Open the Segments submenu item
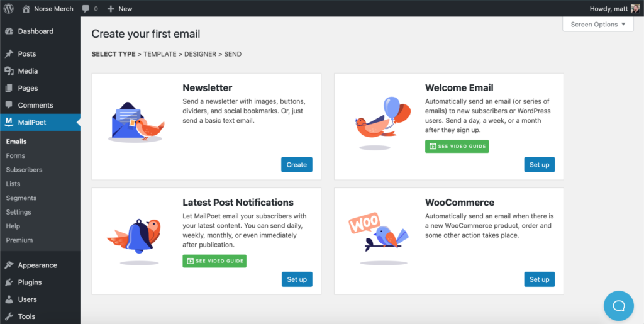 (x=21, y=198)
